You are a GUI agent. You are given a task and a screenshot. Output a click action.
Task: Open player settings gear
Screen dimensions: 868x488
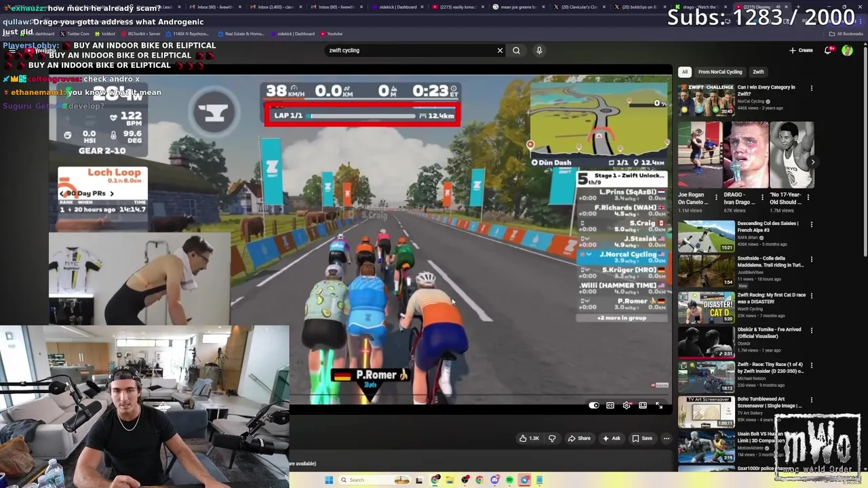tap(627, 405)
